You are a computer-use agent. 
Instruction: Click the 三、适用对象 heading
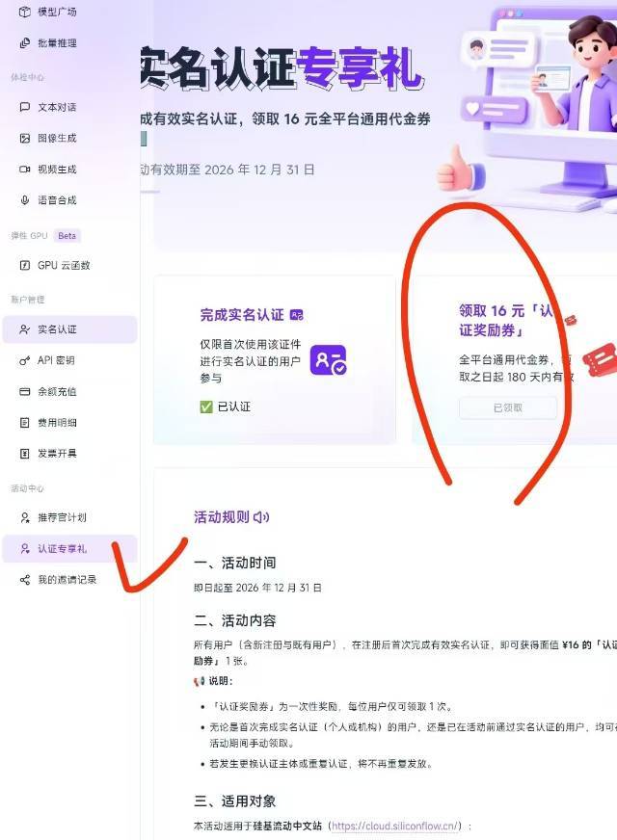235,801
